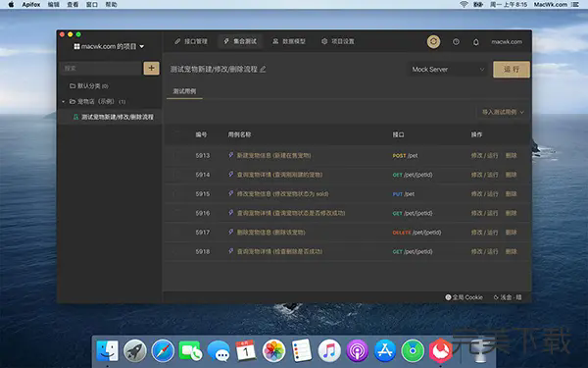The height and width of the screenshot is (368, 588).
Task: Click 修改 on row 5918
Action: coord(476,251)
